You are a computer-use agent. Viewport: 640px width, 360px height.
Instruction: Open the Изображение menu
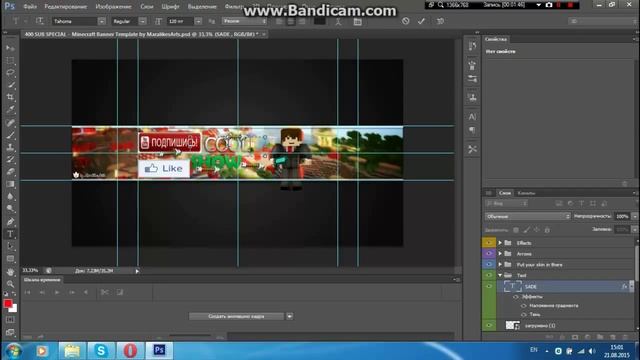(113, 7)
